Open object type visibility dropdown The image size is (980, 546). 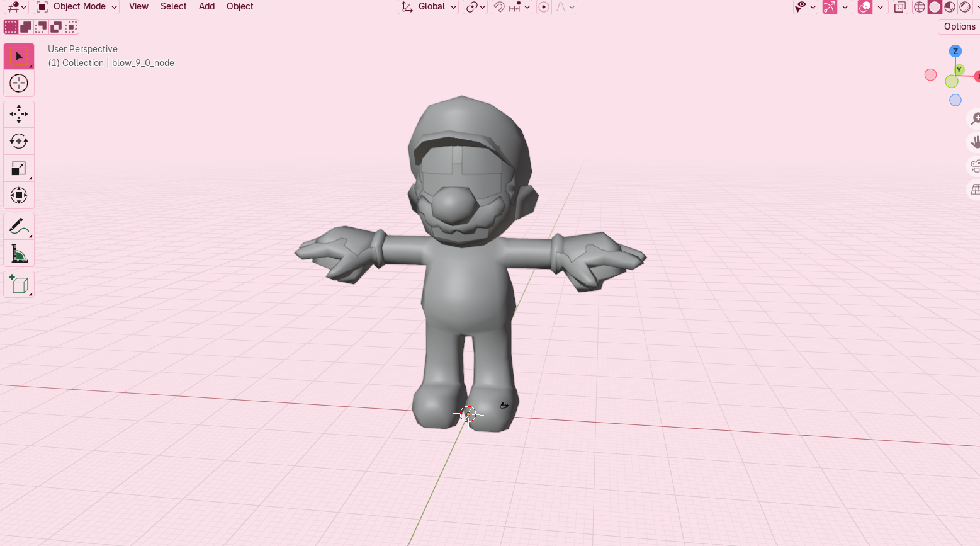coord(805,7)
